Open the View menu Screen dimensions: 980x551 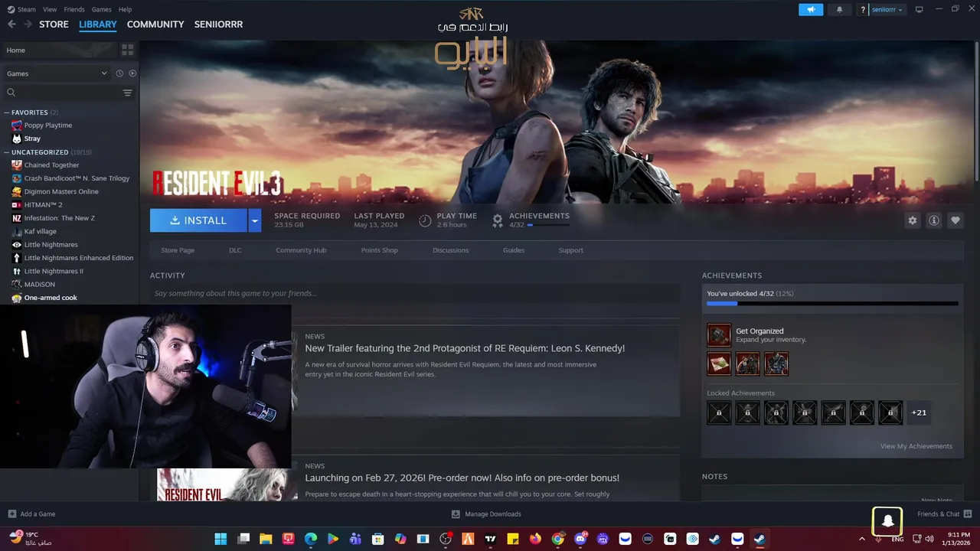(x=50, y=9)
